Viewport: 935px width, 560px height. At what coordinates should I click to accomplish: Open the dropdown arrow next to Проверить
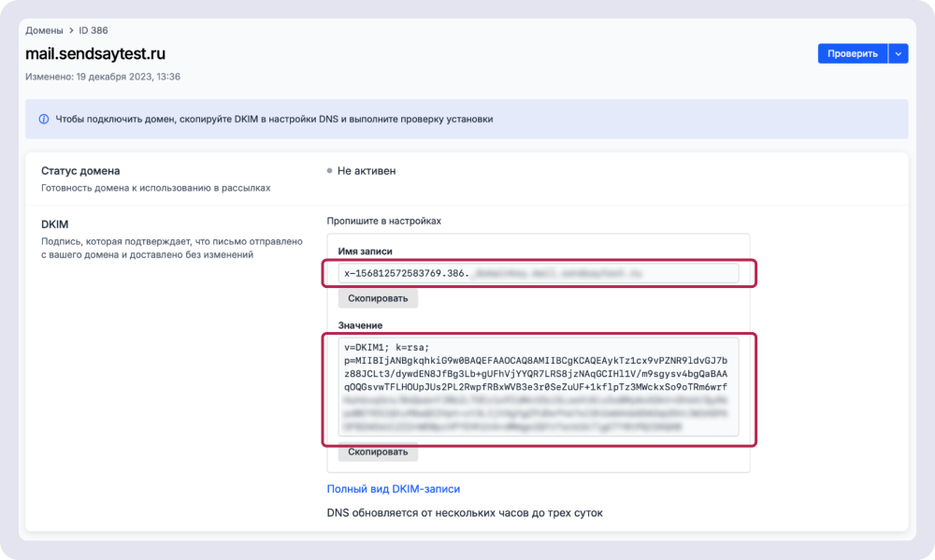898,53
